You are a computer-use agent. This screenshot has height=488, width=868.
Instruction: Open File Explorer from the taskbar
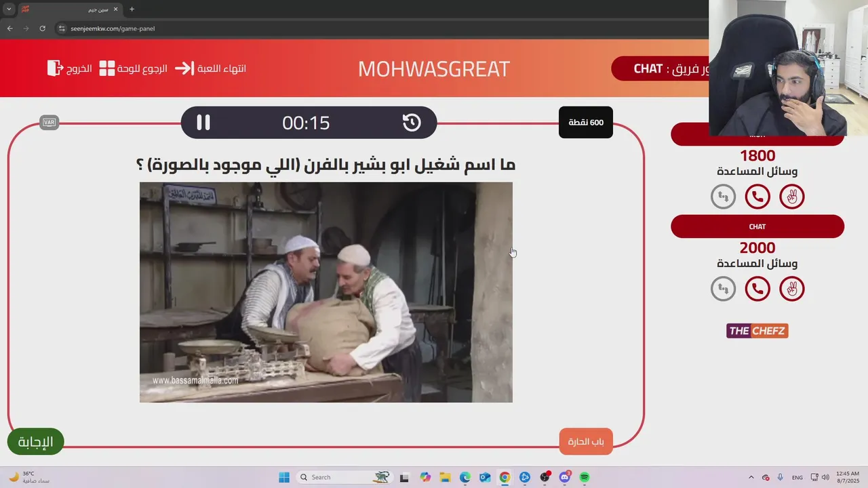click(445, 477)
